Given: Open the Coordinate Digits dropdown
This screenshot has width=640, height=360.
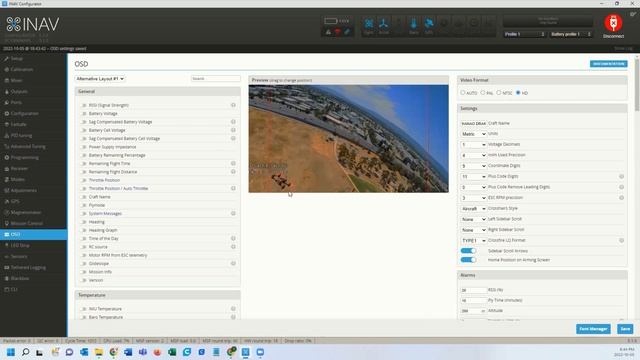Looking at the screenshot, I should click(x=473, y=166).
